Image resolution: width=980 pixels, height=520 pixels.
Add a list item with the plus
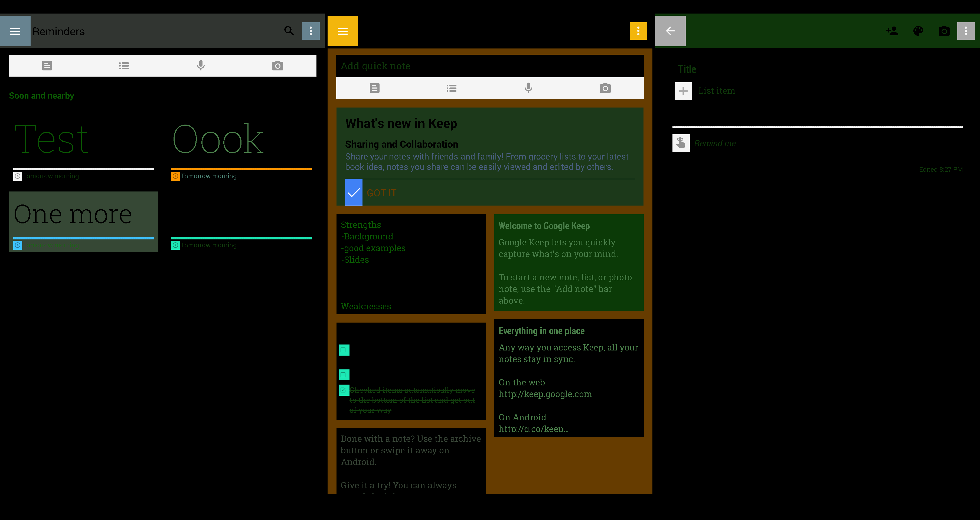[x=683, y=91]
